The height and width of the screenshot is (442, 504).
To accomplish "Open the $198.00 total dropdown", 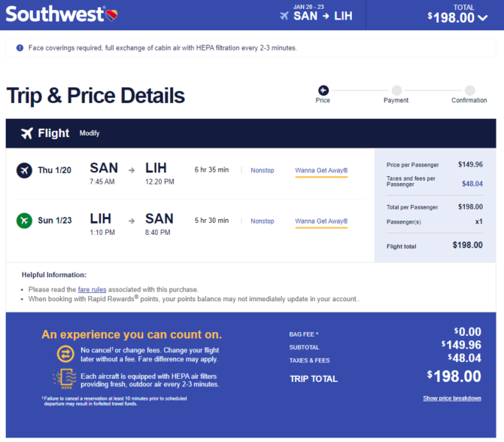I will [454, 17].
